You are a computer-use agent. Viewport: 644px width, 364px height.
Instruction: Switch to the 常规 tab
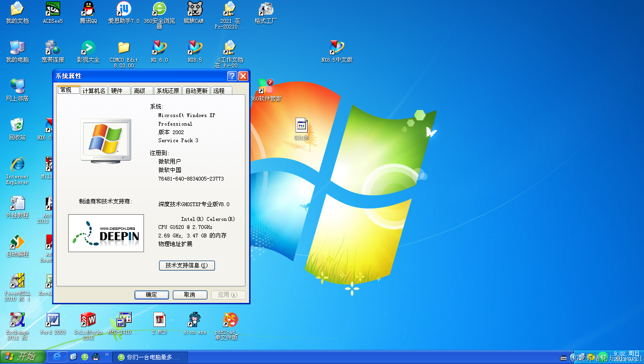click(x=69, y=90)
